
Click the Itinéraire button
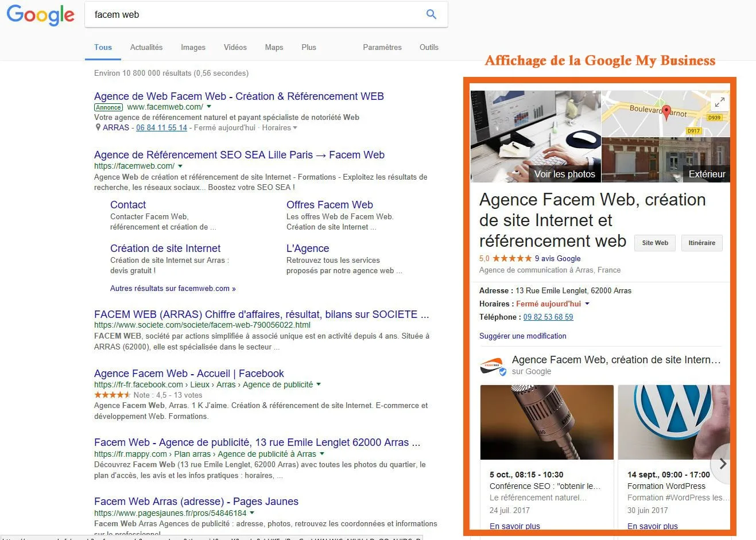coord(702,243)
